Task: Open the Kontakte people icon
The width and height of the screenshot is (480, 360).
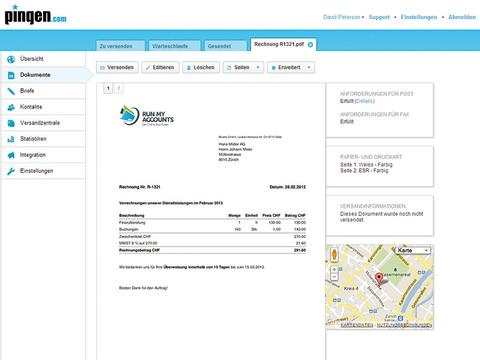Action: pyautogui.click(x=11, y=107)
